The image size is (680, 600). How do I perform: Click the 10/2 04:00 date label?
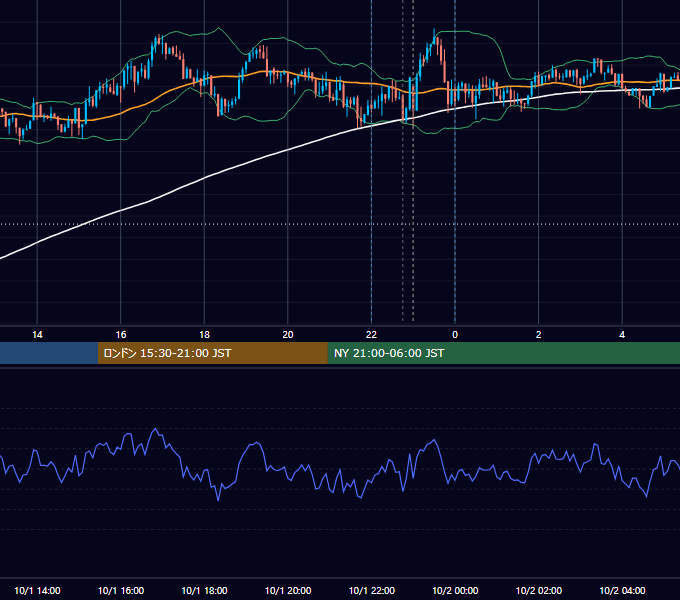click(622, 590)
